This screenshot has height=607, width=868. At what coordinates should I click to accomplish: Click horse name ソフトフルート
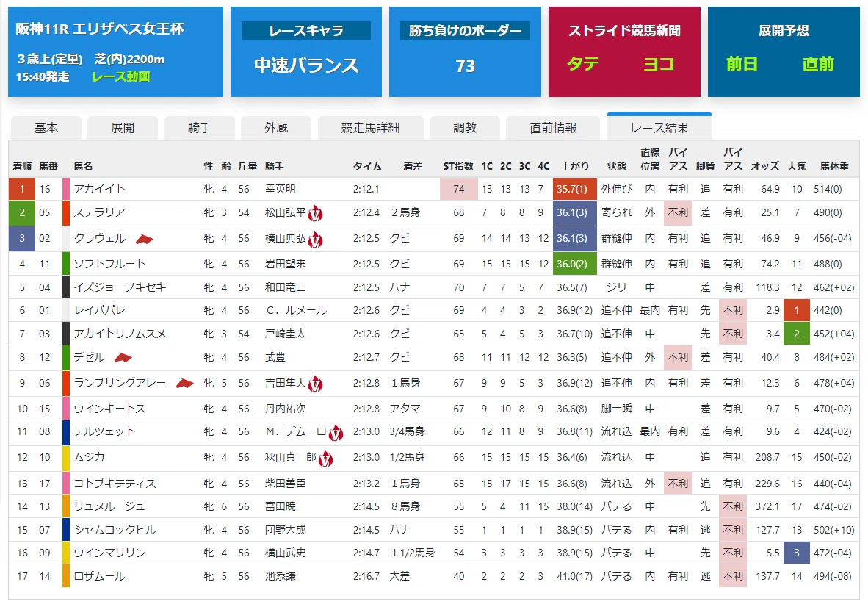click(109, 264)
